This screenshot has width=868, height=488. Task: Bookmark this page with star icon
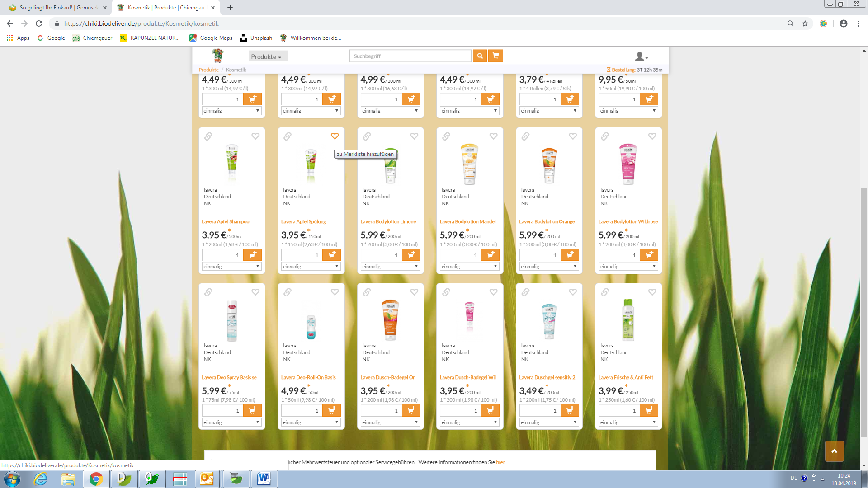tap(805, 23)
